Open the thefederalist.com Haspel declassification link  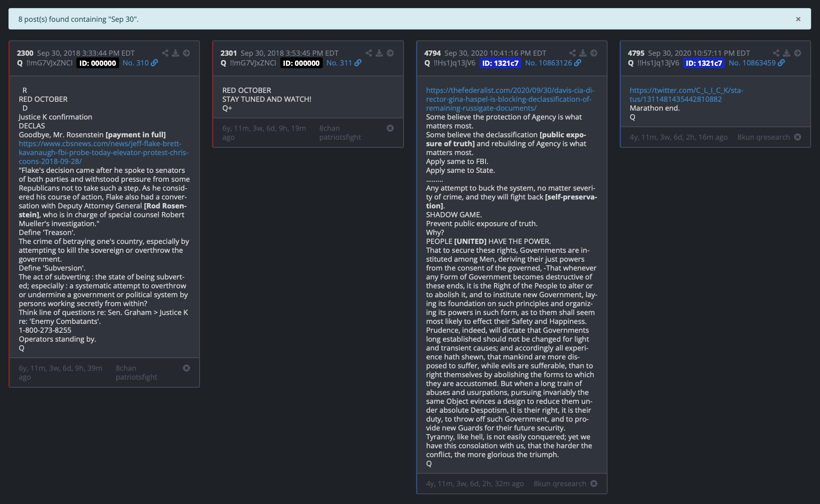[510, 99]
